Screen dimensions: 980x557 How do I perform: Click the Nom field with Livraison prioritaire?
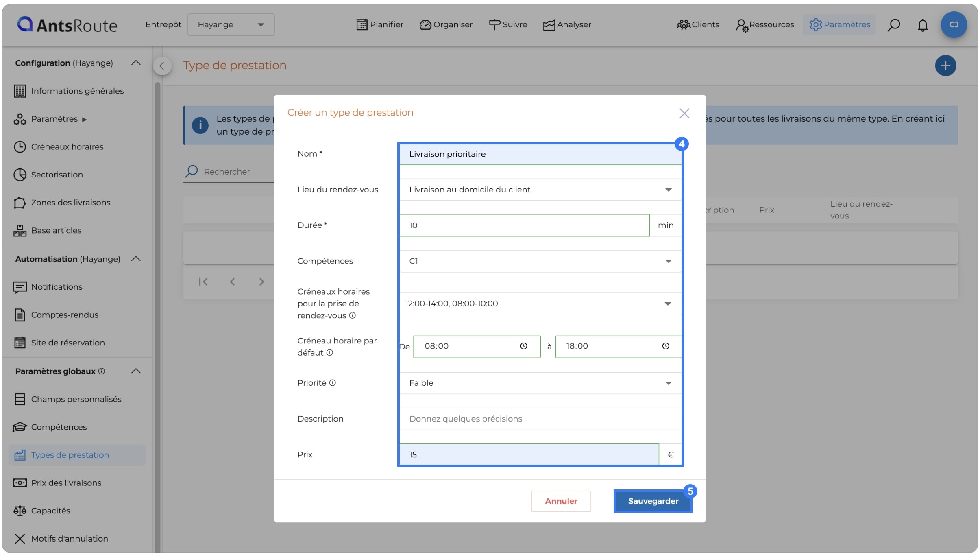tap(540, 154)
